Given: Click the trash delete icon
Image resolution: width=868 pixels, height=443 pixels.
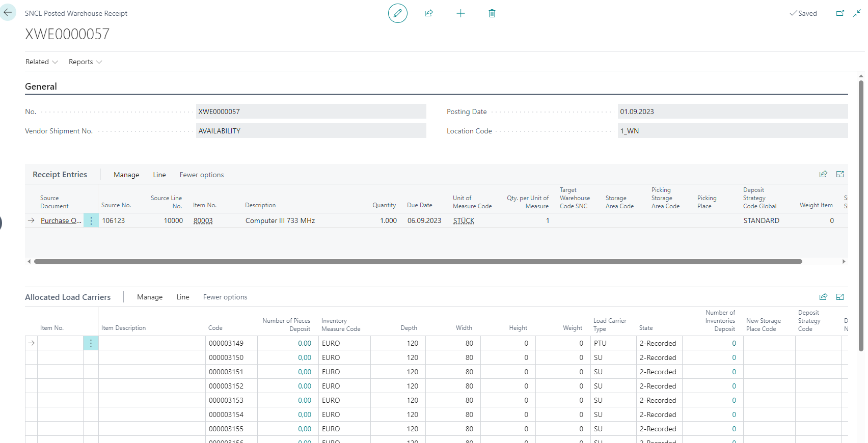Looking at the screenshot, I should point(492,13).
